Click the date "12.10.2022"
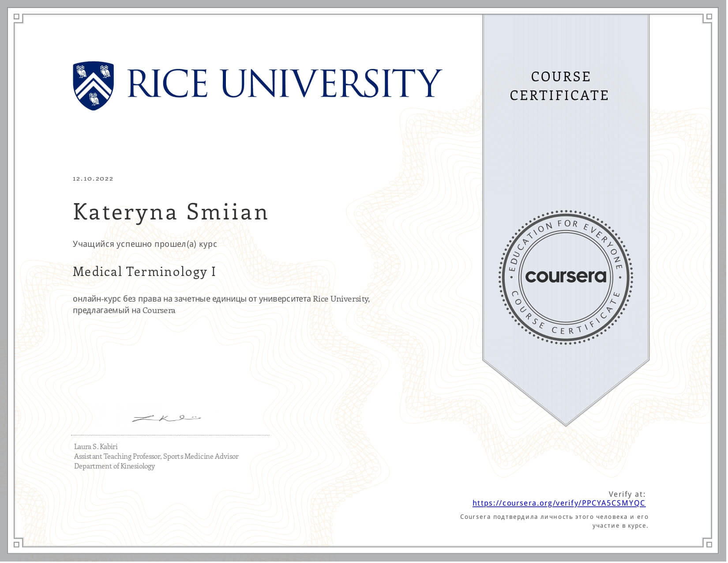This screenshot has height=563, width=728. click(x=93, y=179)
